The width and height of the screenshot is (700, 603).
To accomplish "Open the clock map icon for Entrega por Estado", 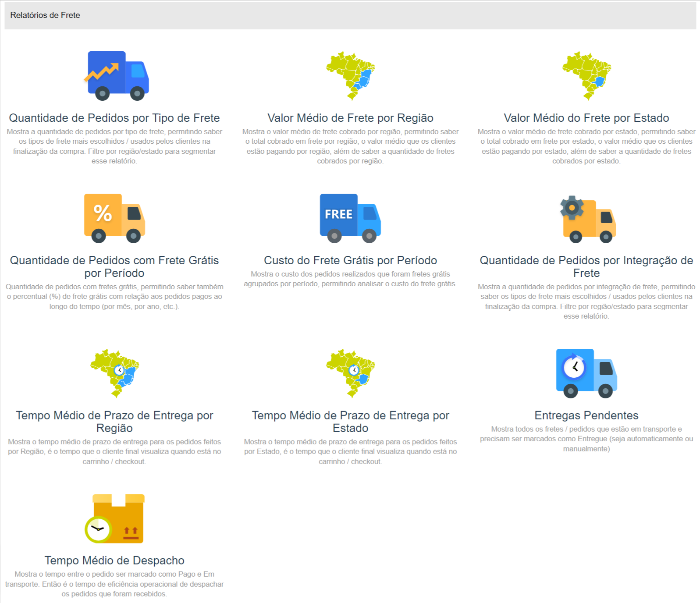I will [x=350, y=373].
